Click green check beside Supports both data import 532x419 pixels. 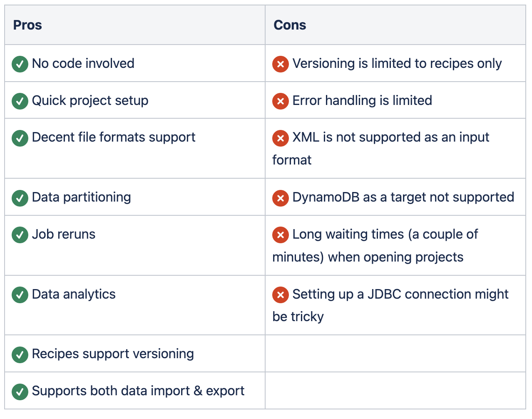coord(20,392)
